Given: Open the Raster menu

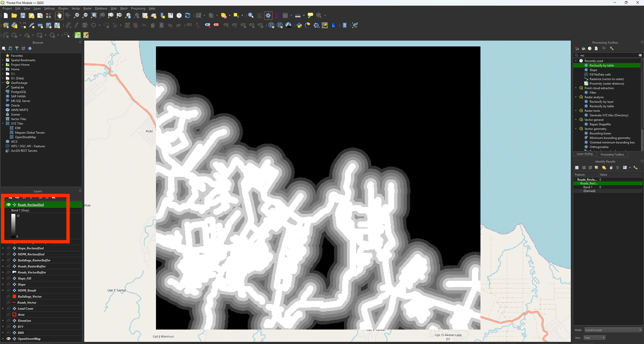Looking at the screenshot, I should (87, 8).
